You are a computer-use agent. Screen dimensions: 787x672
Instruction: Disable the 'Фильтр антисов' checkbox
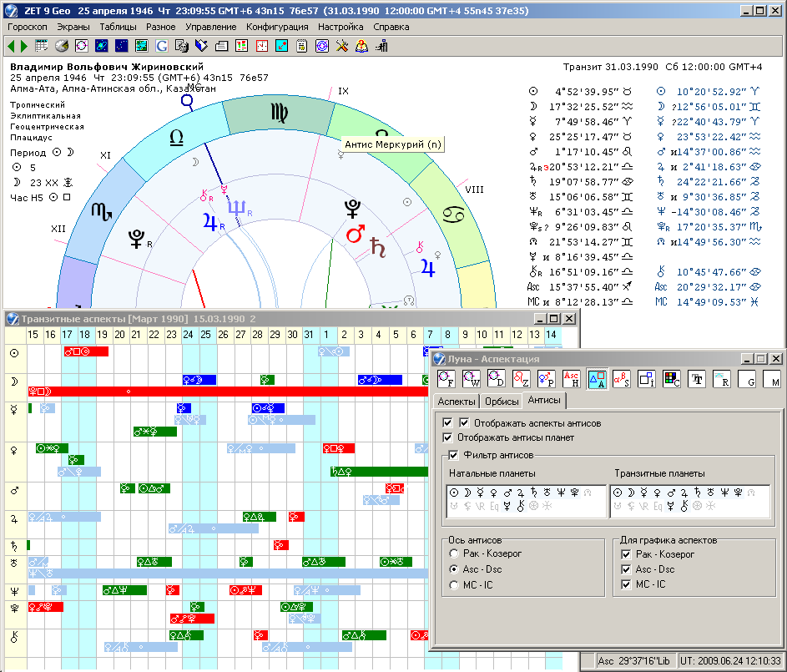(454, 455)
